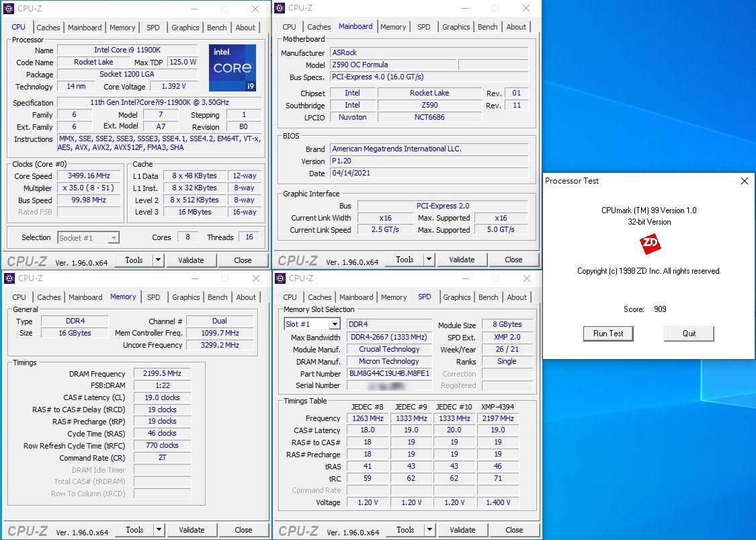Image resolution: width=756 pixels, height=540 pixels.
Task: Click the Part Number BLM8G44C19U4B.M8FE1
Action: pos(389,373)
